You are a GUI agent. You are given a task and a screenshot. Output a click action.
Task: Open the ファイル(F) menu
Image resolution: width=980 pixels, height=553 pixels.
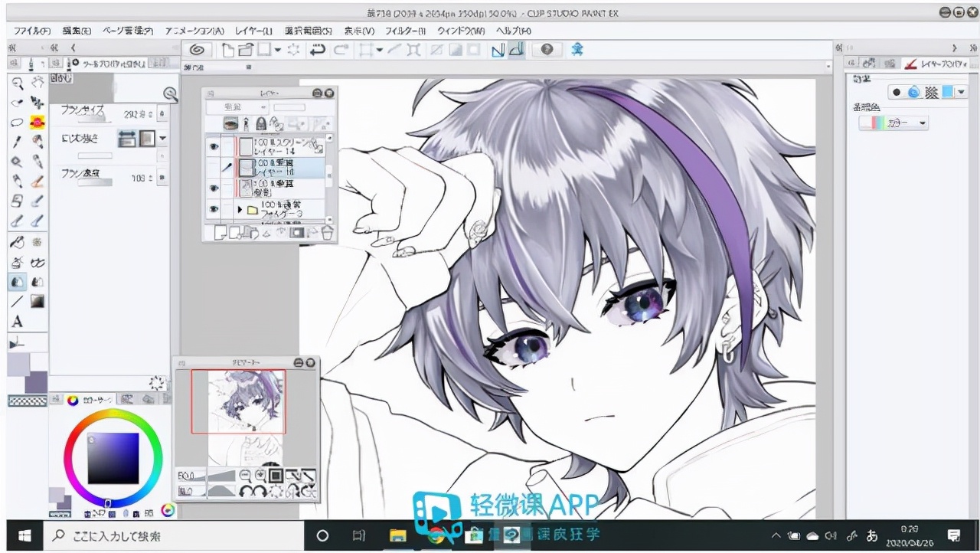pyautogui.click(x=32, y=31)
